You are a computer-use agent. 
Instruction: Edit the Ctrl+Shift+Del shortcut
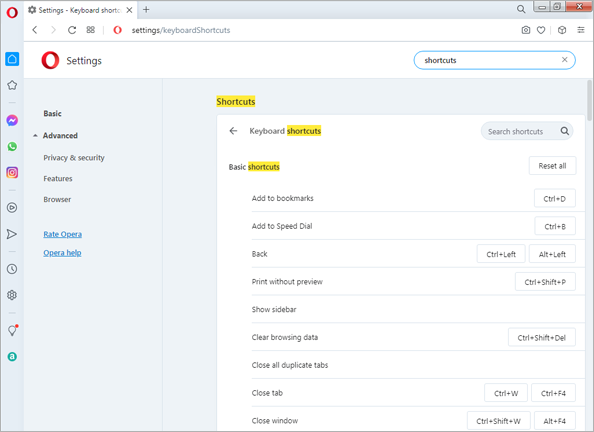542,338
